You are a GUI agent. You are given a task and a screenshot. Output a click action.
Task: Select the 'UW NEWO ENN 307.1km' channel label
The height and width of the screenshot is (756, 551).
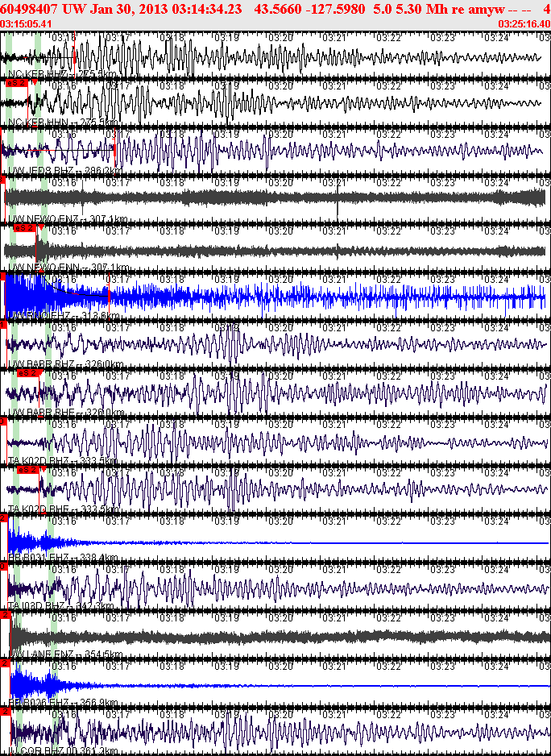point(68,267)
